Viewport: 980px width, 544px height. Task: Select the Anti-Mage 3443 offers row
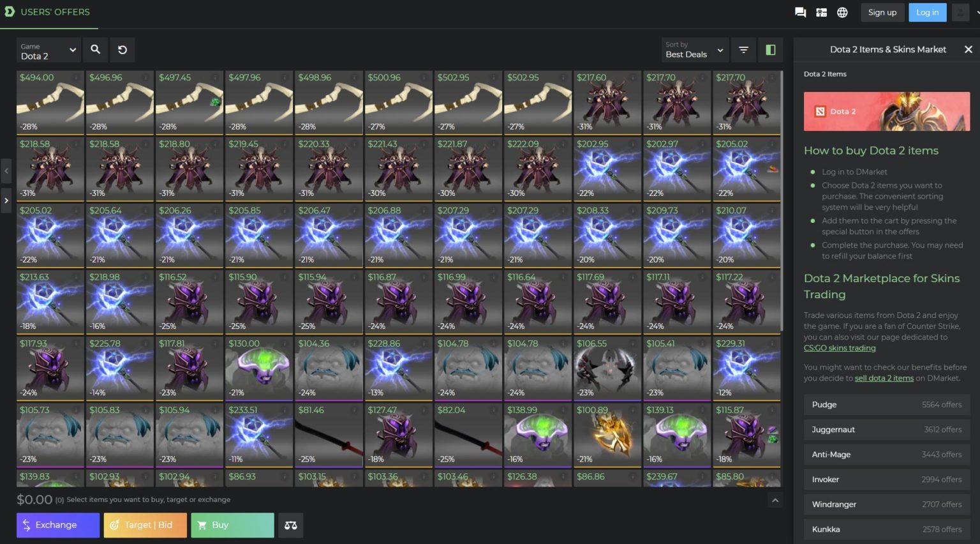click(x=887, y=455)
